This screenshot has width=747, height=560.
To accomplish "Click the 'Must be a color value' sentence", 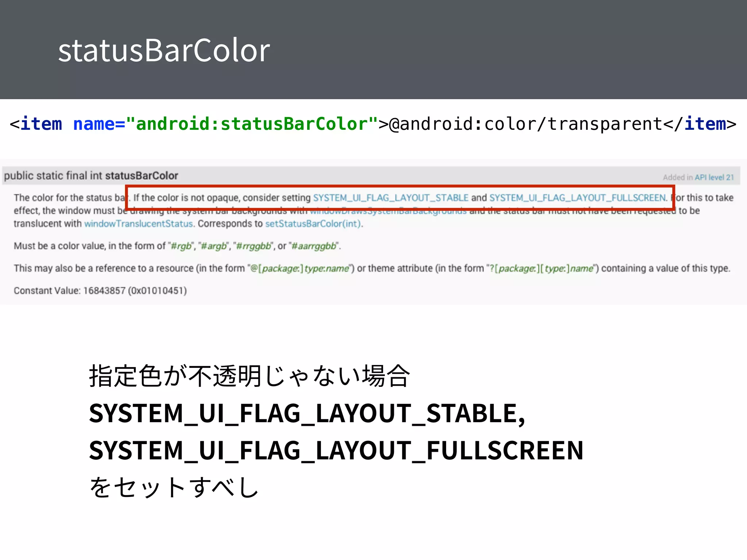I will coord(177,246).
